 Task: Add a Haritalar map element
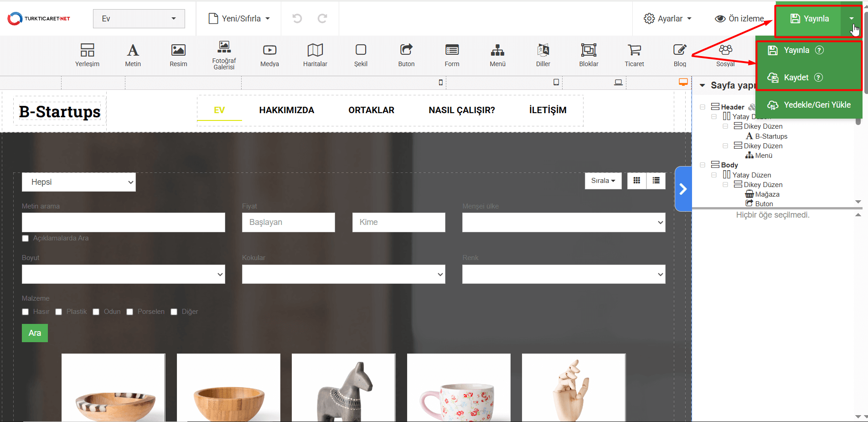[315, 55]
